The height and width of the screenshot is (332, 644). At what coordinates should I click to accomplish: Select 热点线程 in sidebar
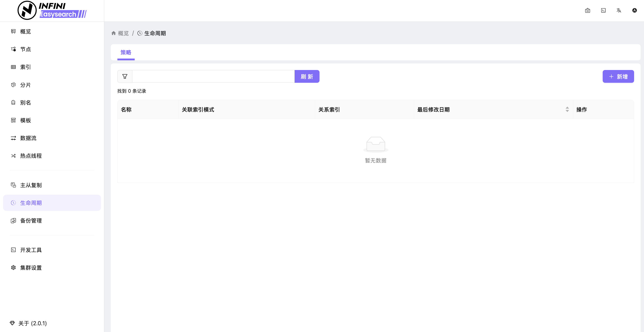click(31, 156)
